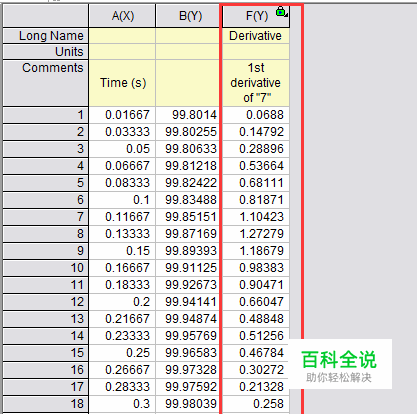Screen dimensions: 417x414
Task: Click cell with value 0.28333
Action: click(122, 387)
